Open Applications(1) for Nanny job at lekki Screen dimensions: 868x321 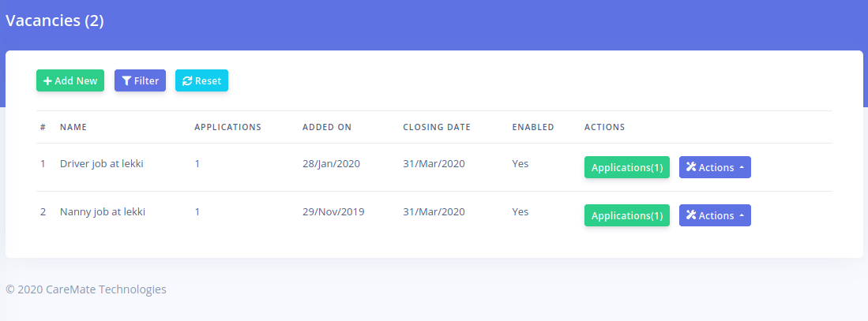pos(626,216)
